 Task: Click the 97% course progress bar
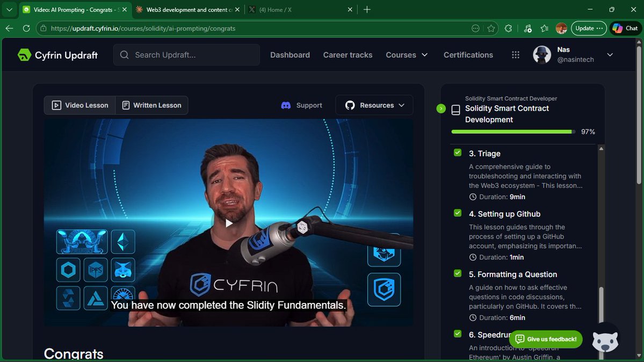pos(513,132)
